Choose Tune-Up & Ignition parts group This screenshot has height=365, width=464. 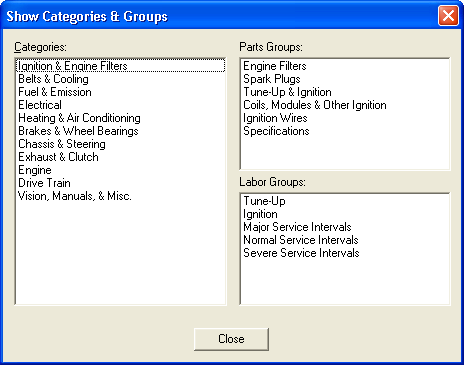(x=287, y=92)
